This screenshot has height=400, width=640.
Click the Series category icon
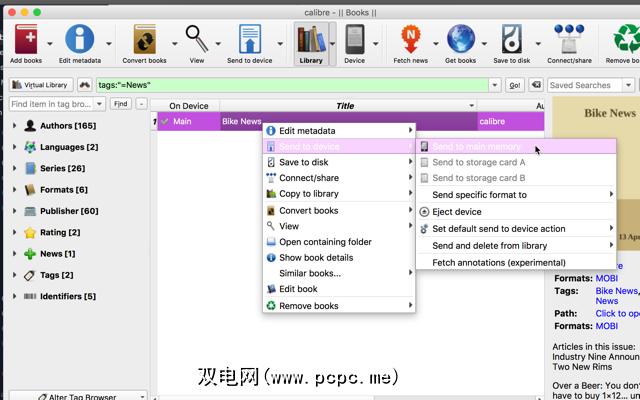[30, 168]
